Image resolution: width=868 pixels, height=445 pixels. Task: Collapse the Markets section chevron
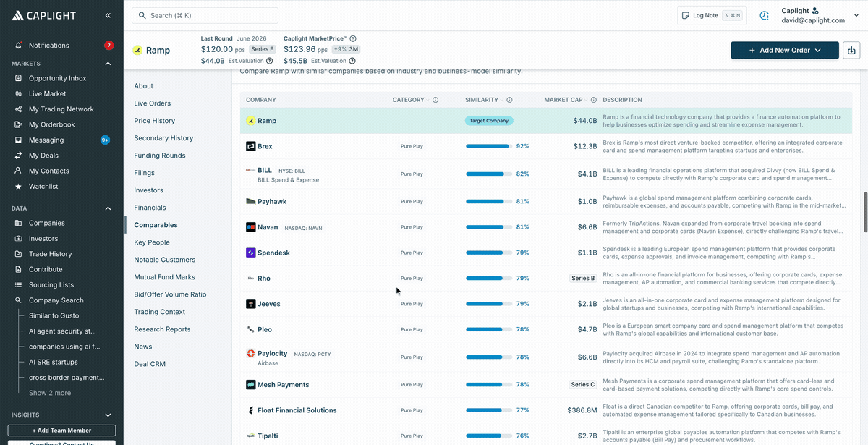click(x=109, y=64)
